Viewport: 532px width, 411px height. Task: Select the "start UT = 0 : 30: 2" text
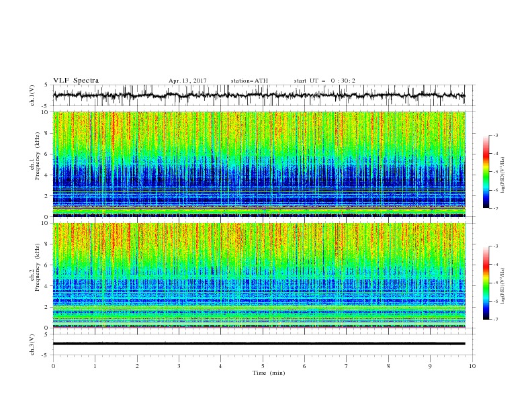(x=324, y=81)
